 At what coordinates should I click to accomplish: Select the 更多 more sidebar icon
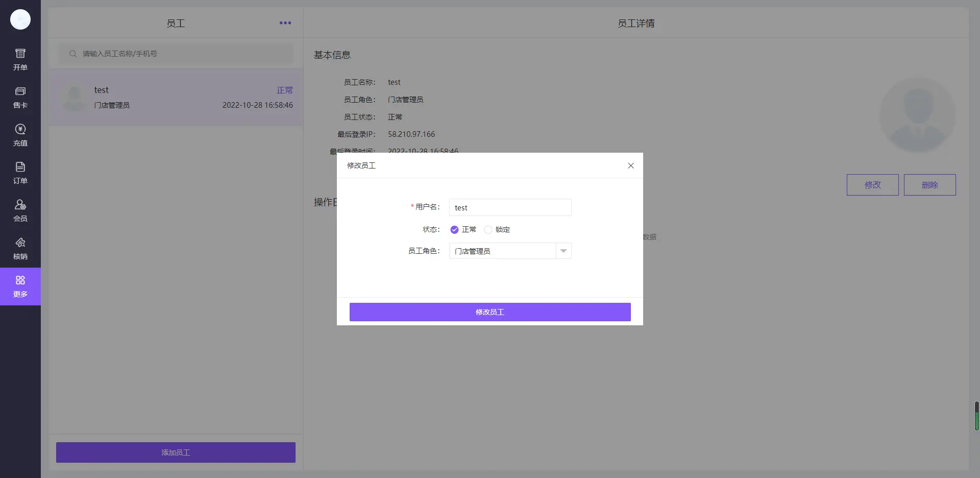(x=20, y=286)
